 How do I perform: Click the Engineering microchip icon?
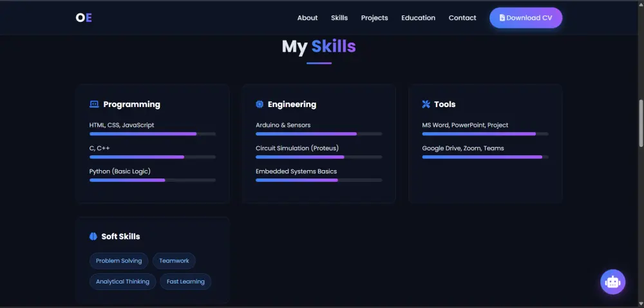click(x=260, y=104)
